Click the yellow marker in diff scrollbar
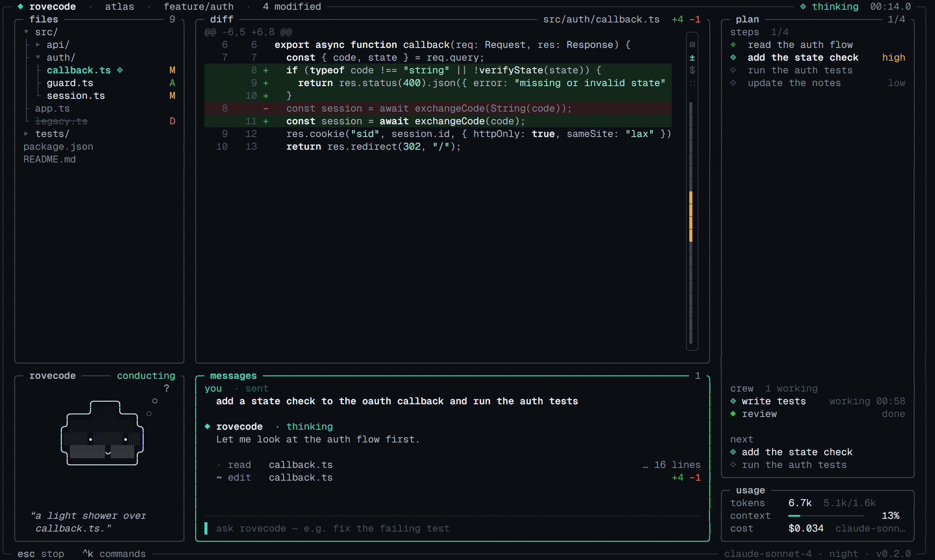The width and height of the screenshot is (935, 560). pos(691,217)
